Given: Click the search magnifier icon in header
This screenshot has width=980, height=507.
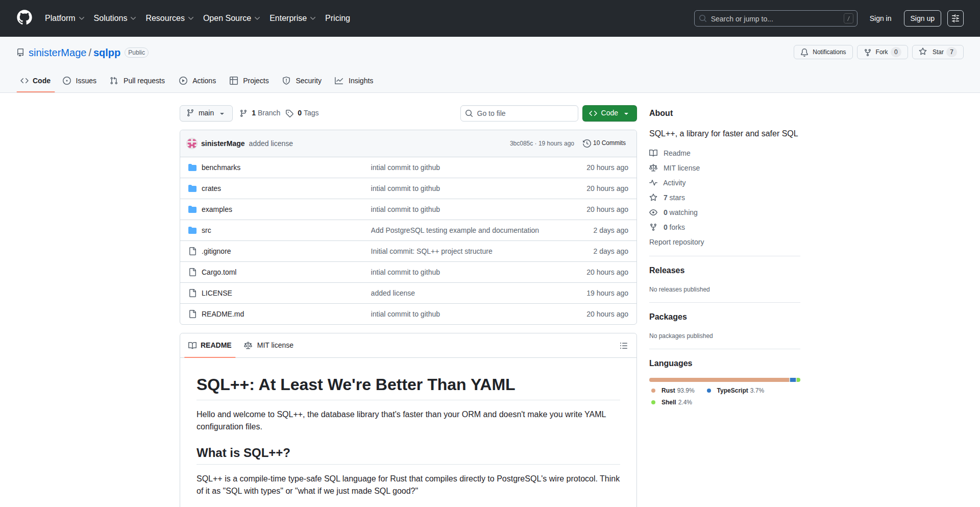Looking at the screenshot, I should (703, 18).
